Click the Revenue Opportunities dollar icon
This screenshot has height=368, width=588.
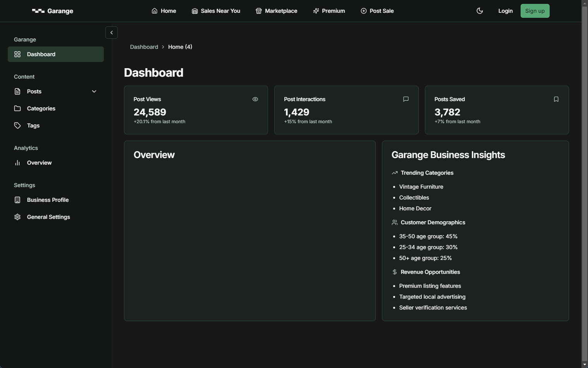point(395,272)
